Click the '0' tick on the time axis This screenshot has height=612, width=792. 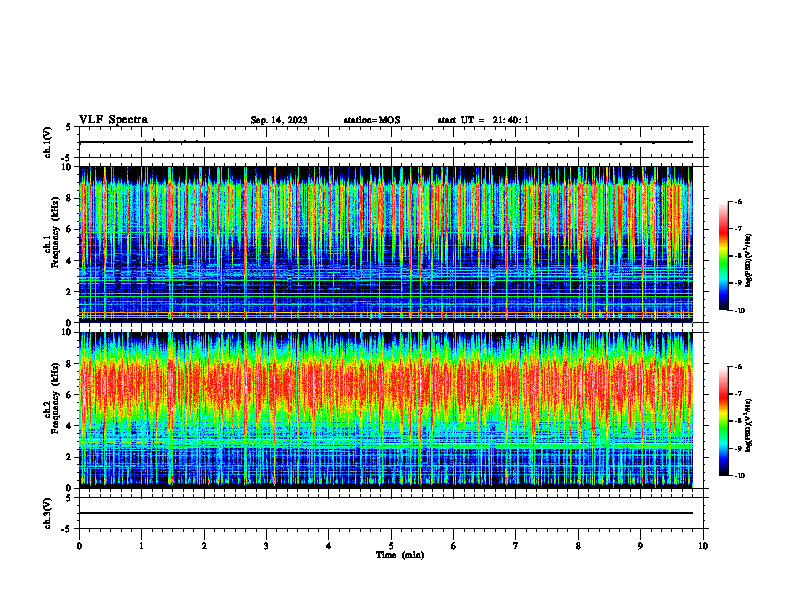(79, 546)
